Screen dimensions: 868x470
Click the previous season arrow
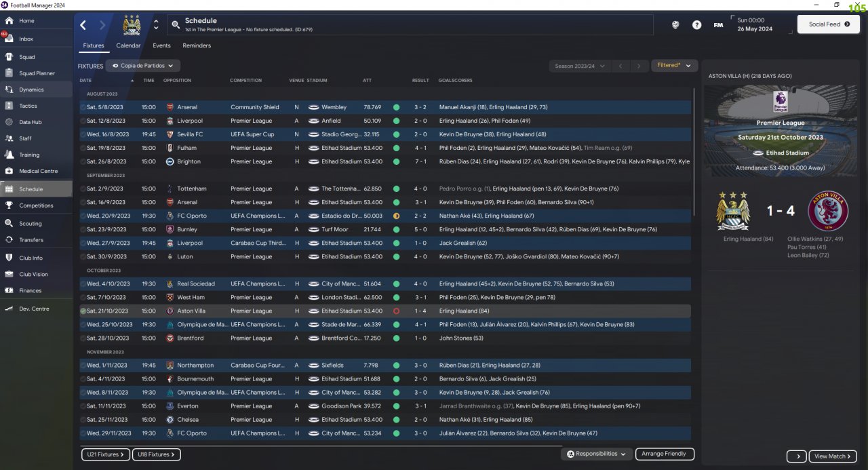(x=620, y=66)
